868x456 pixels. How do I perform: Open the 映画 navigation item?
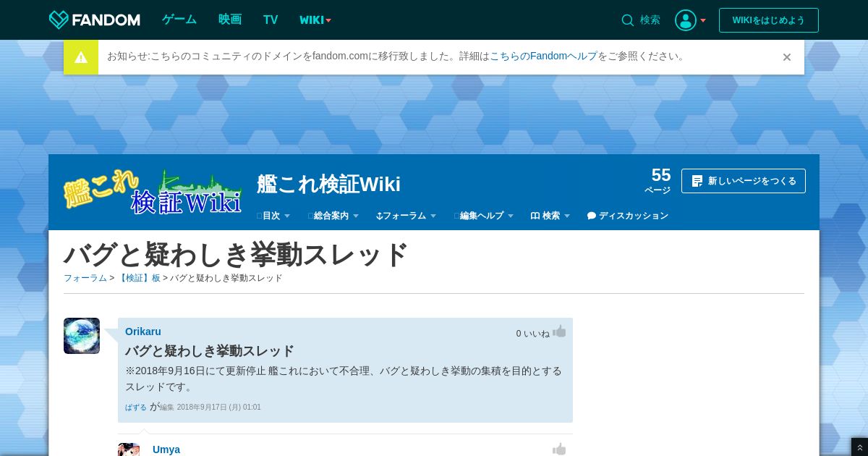tap(230, 20)
